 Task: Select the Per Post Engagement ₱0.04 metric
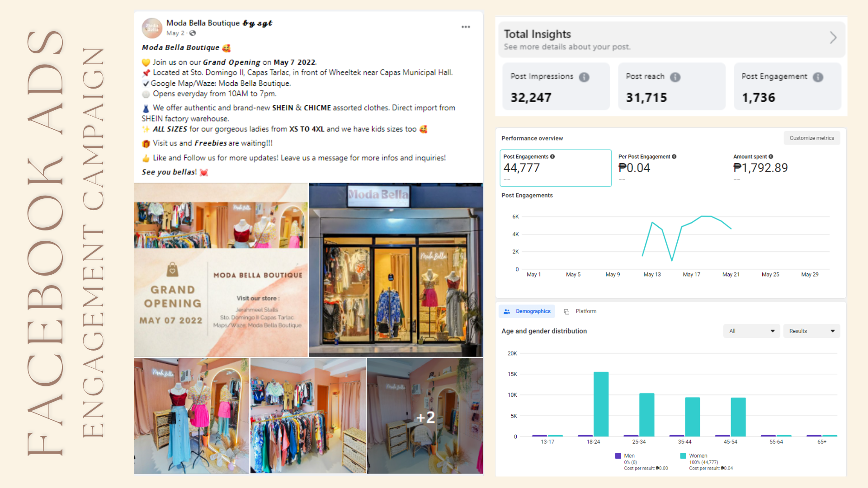[647, 168]
